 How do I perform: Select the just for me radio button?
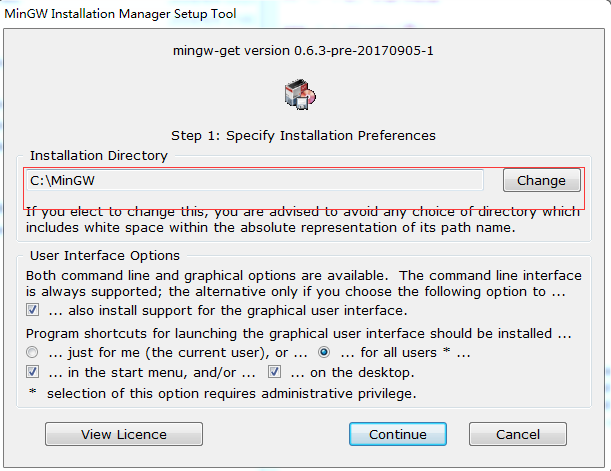(x=32, y=352)
